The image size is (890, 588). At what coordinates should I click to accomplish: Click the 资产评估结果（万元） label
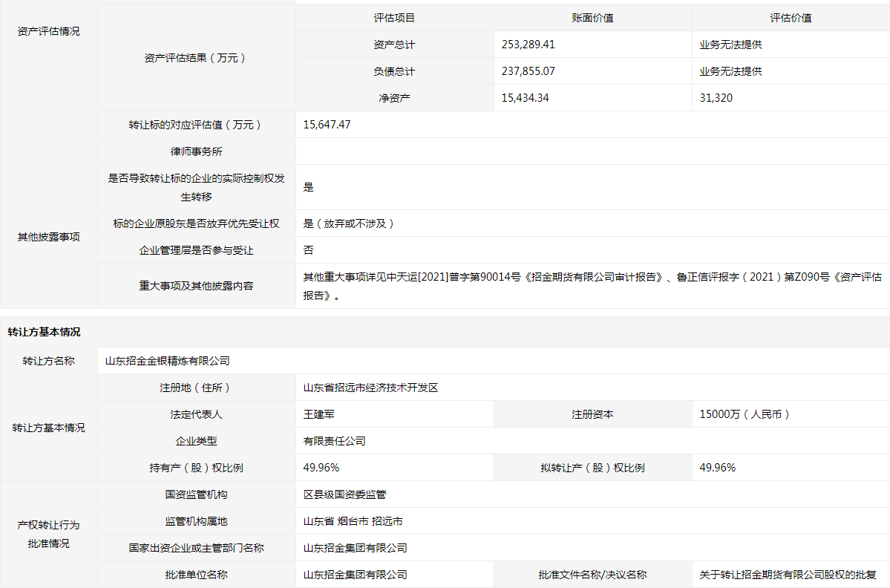tap(197, 58)
